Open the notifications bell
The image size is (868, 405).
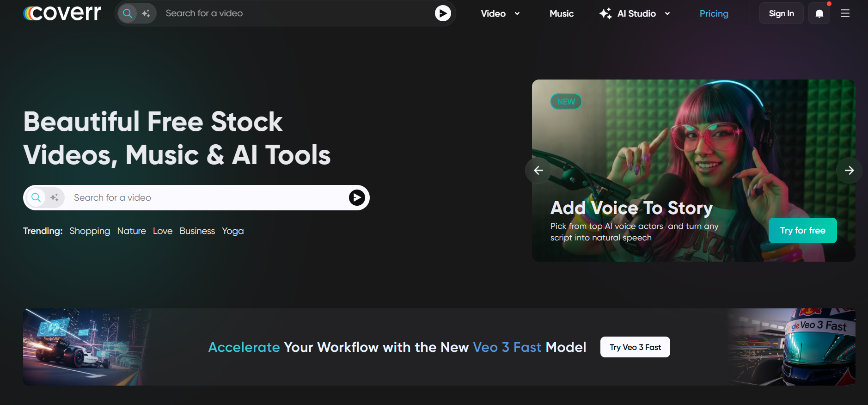point(819,13)
